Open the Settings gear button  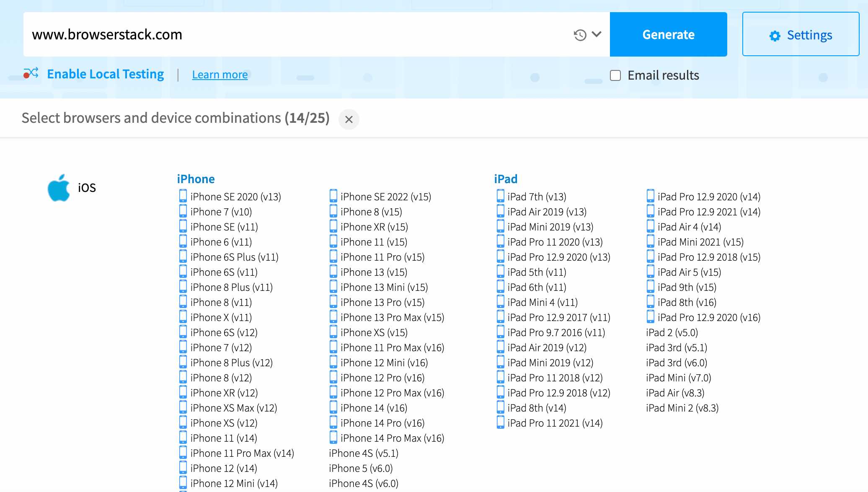coord(801,35)
